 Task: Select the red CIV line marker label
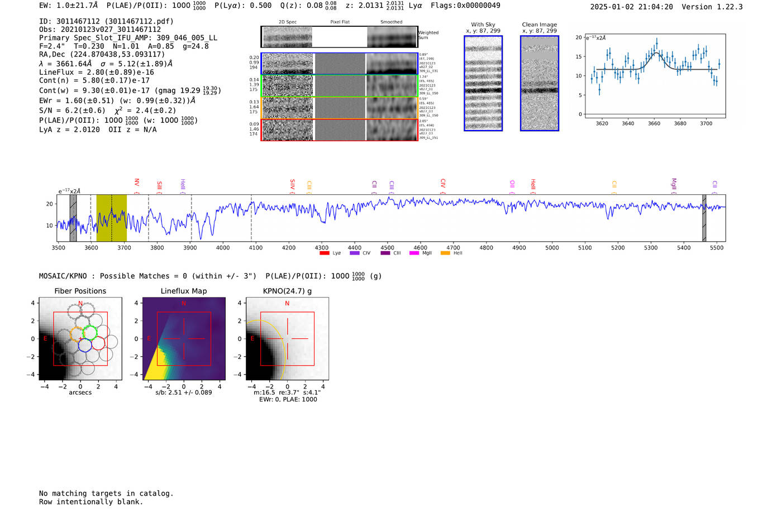[443, 184]
